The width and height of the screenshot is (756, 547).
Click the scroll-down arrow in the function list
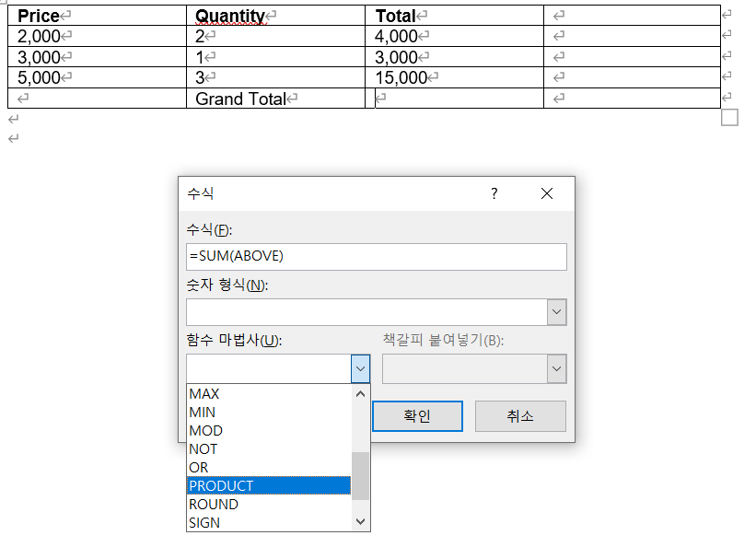[361, 523]
